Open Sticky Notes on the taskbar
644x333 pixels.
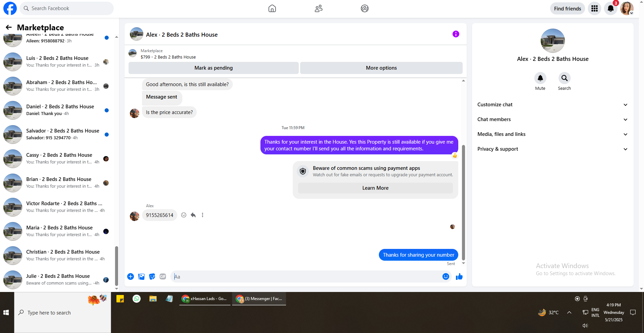coord(120,299)
